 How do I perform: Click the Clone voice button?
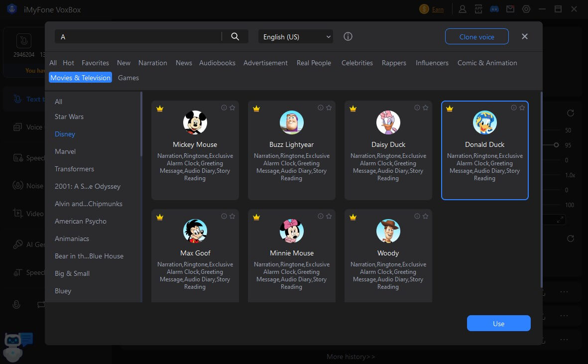[x=476, y=37]
